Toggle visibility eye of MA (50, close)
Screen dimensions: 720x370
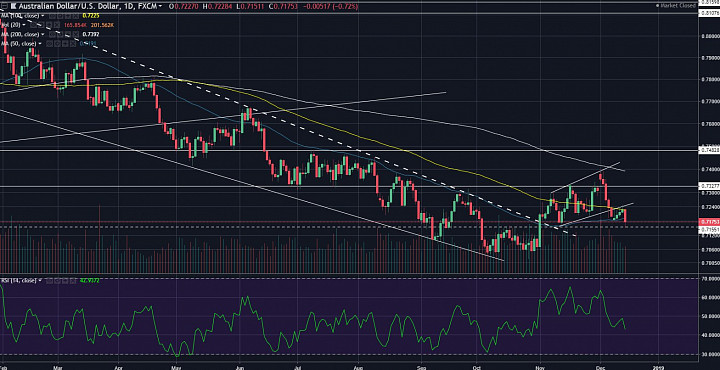click(x=49, y=43)
